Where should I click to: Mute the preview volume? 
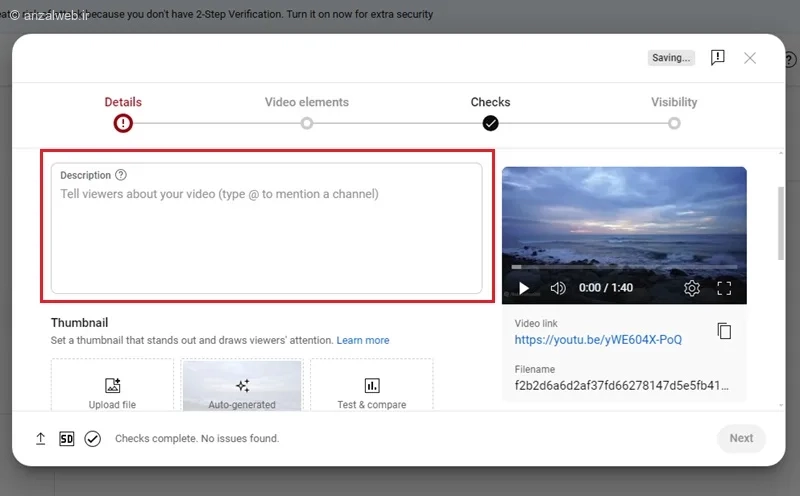[x=558, y=288]
